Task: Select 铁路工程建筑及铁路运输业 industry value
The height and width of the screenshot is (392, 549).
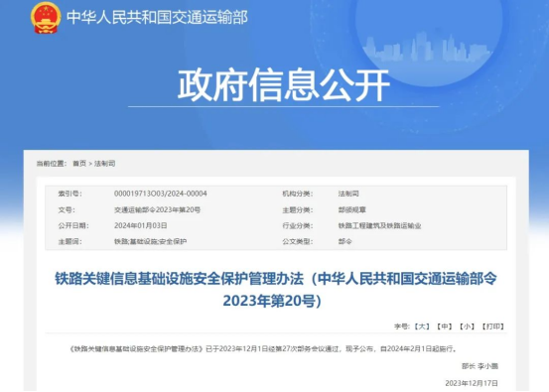Action: coord(379,225)
